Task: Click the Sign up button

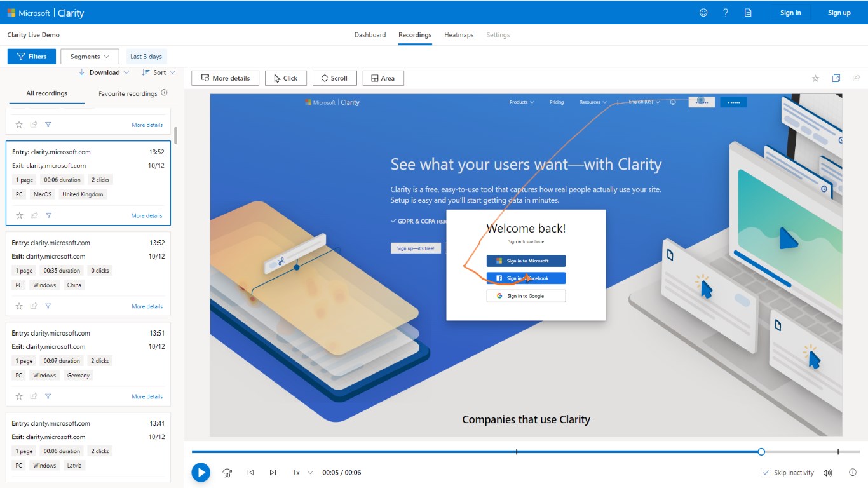Action: (839, 13)
